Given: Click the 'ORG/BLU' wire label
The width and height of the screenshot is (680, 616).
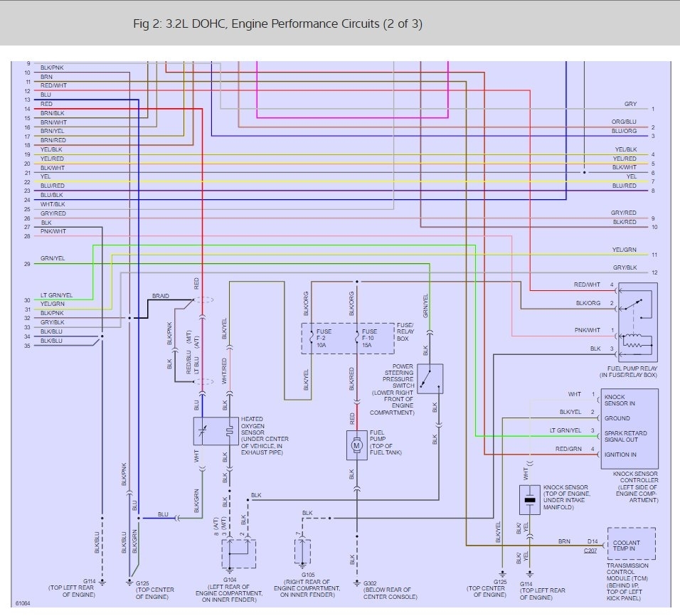Looking at the screenshot, I should coord(624,122).
